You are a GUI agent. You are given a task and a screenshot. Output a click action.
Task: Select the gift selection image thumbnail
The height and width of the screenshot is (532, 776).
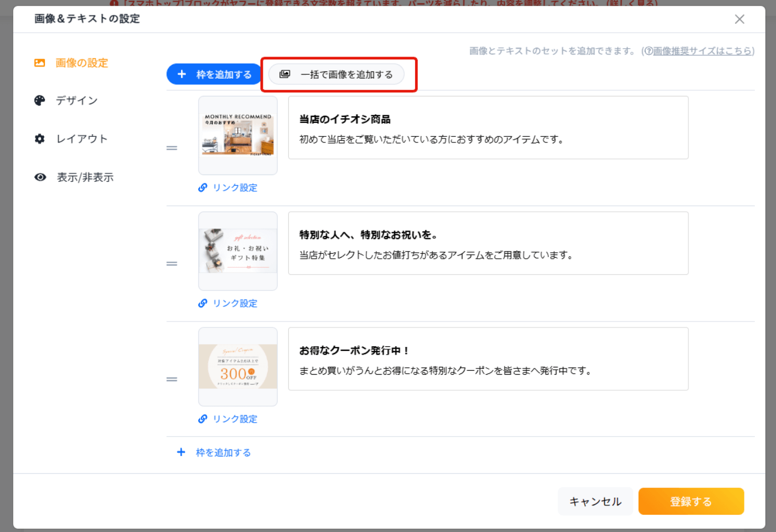pyautogui.click(x=238, y=251)
